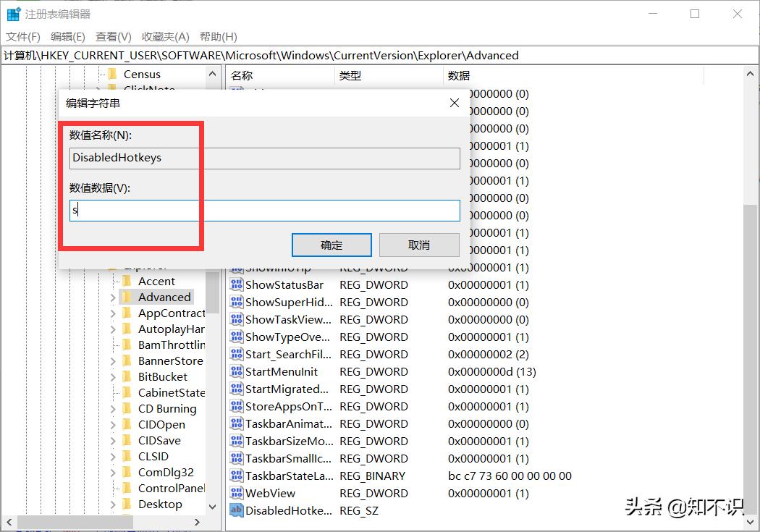Click the folder icon next to BitBucket
This screenshot has width=760, height=532.
coord(127,376)
